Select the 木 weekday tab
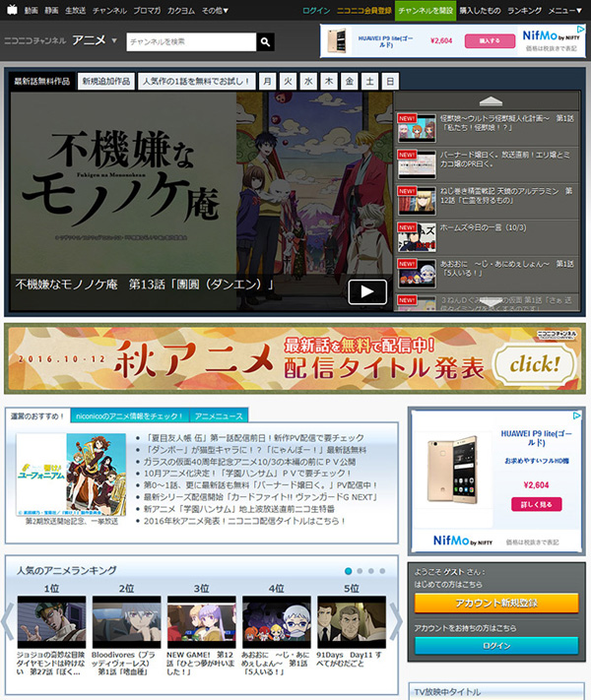 329,82
